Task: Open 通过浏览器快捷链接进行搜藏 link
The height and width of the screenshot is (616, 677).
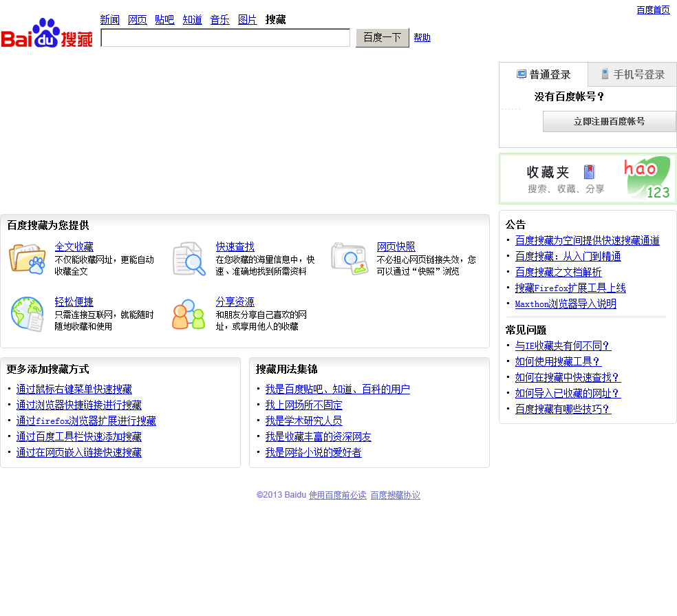Action: click(78, 405)
